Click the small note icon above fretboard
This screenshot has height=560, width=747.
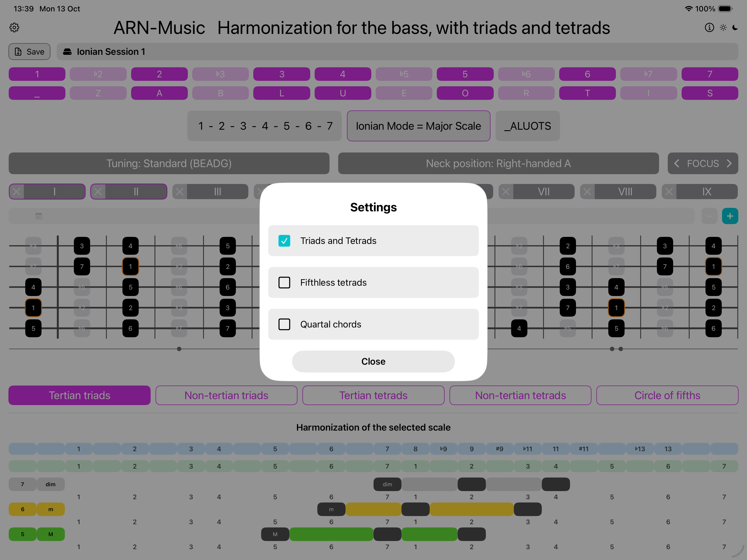click(x=39, y=216)
